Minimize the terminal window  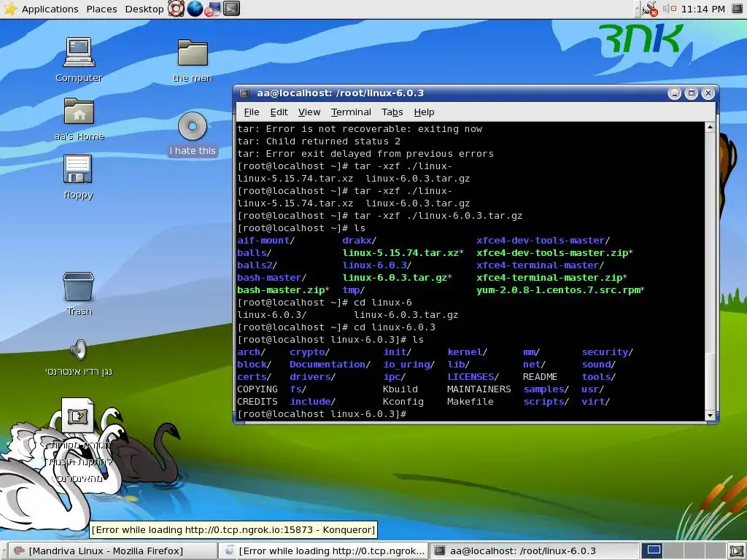tap(674, 93)
